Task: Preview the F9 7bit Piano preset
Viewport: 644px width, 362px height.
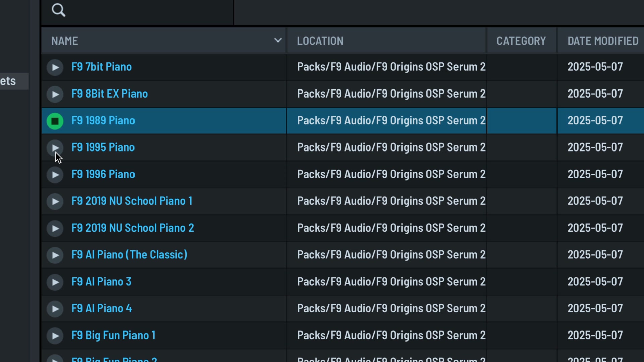Action: coord(55,67)
